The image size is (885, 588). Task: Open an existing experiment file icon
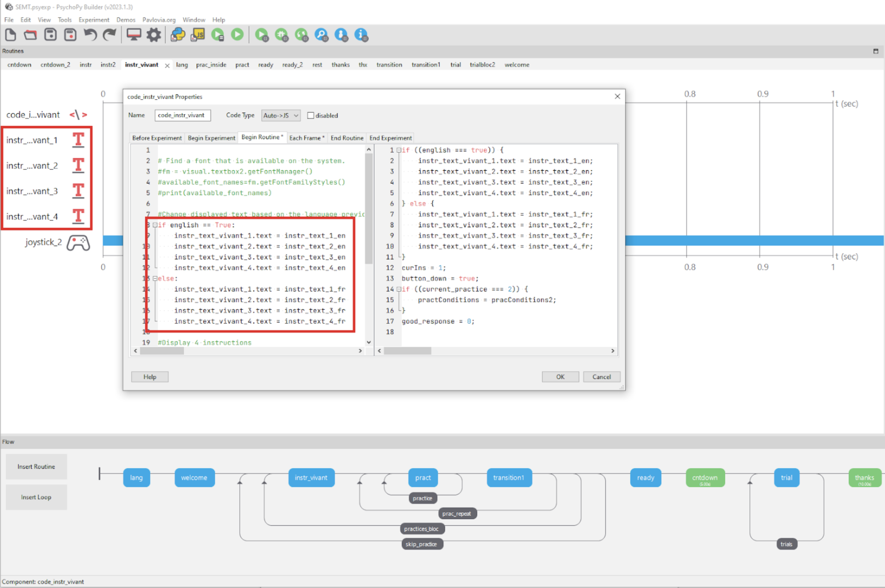click(30, 35)
